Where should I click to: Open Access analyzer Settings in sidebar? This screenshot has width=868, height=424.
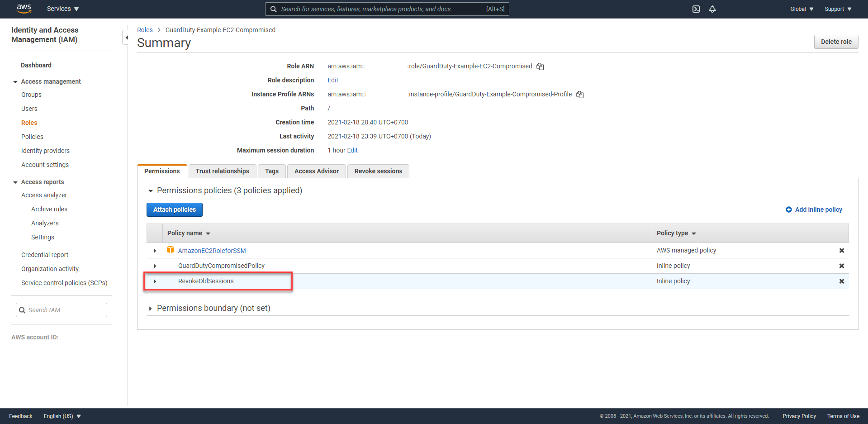[43, 237]
